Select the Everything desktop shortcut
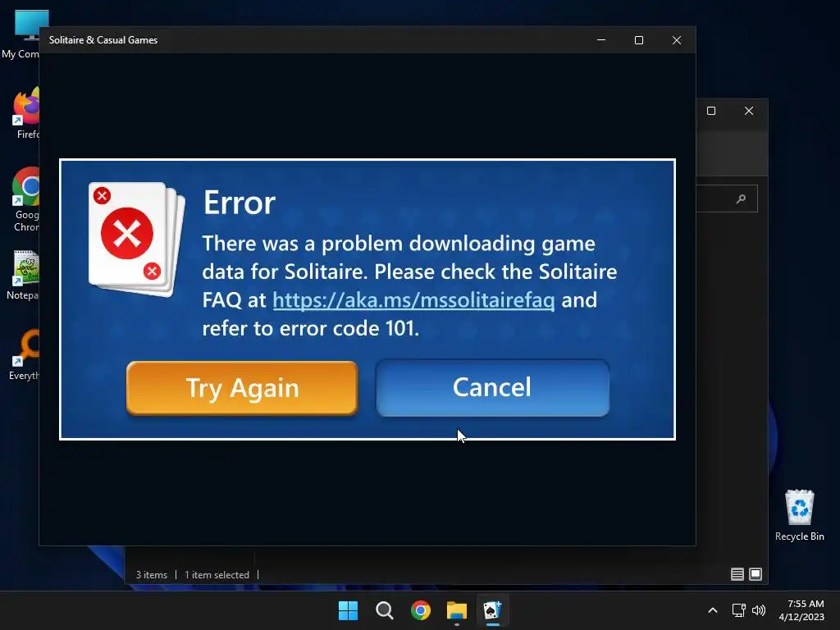Image resolution: width=840 pixels, height=630 pixels. [x=24, y=354]
